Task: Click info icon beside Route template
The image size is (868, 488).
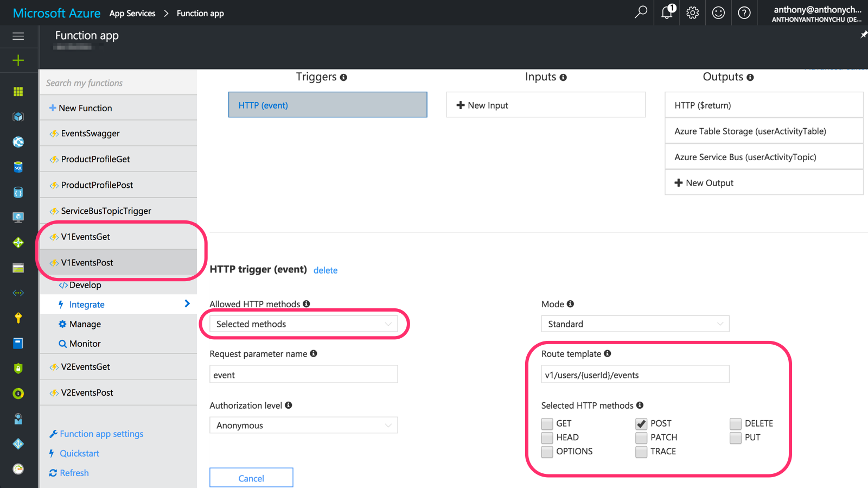Action: (x=608, y=353)
